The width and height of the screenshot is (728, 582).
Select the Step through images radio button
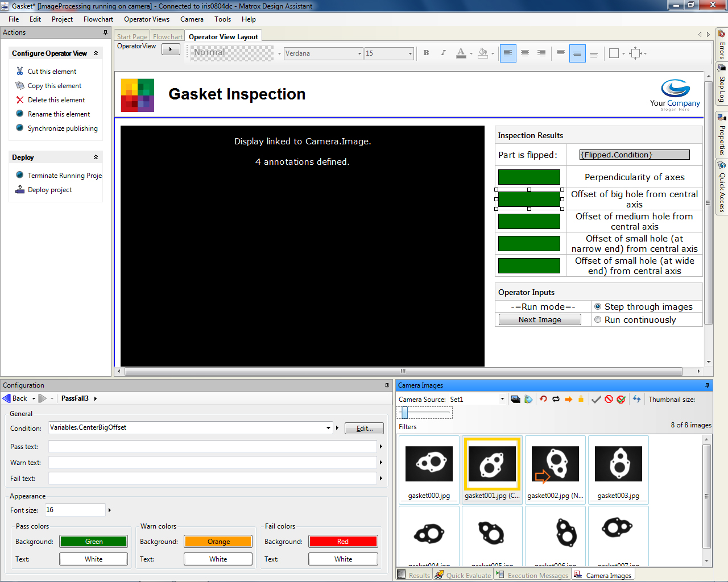[x=598, y=306]
